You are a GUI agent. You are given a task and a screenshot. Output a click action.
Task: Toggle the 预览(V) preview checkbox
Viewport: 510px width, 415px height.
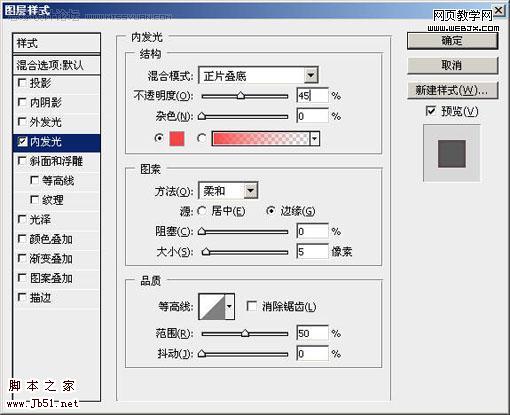pos(431,111)
